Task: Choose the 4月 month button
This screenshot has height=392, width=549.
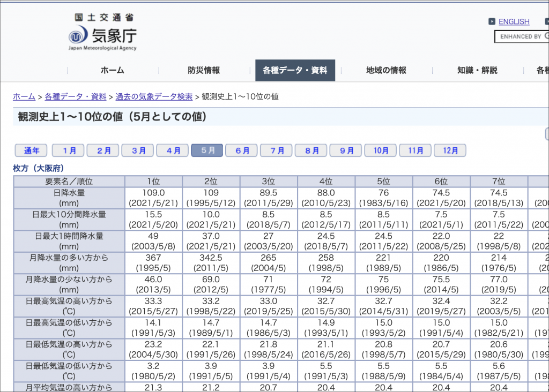Action: 172,150
